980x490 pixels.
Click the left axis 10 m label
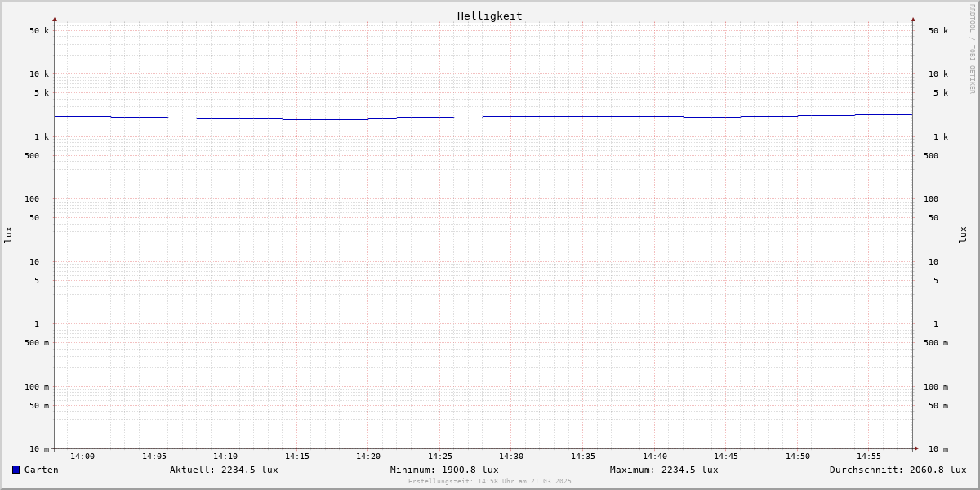point(39,449)
